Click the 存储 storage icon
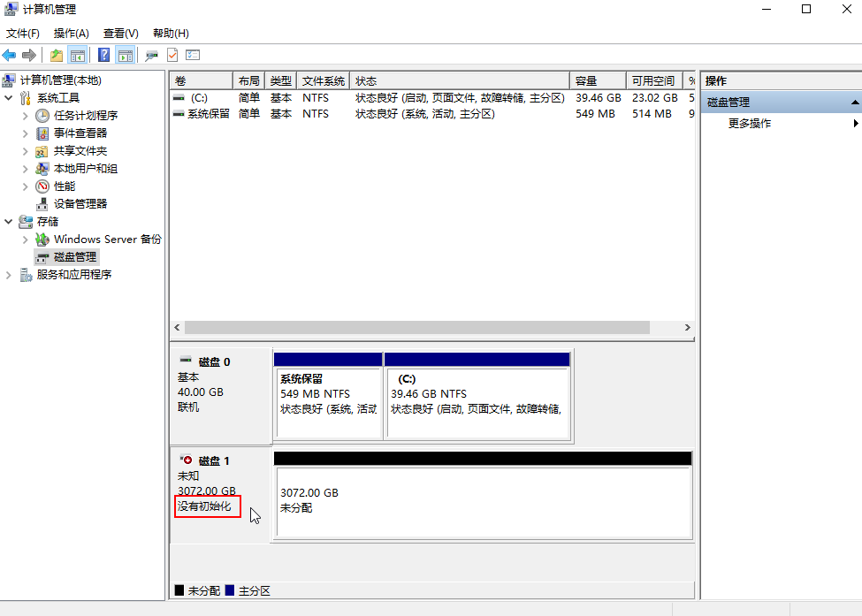The image size is (862, 616). click(26, 222)
